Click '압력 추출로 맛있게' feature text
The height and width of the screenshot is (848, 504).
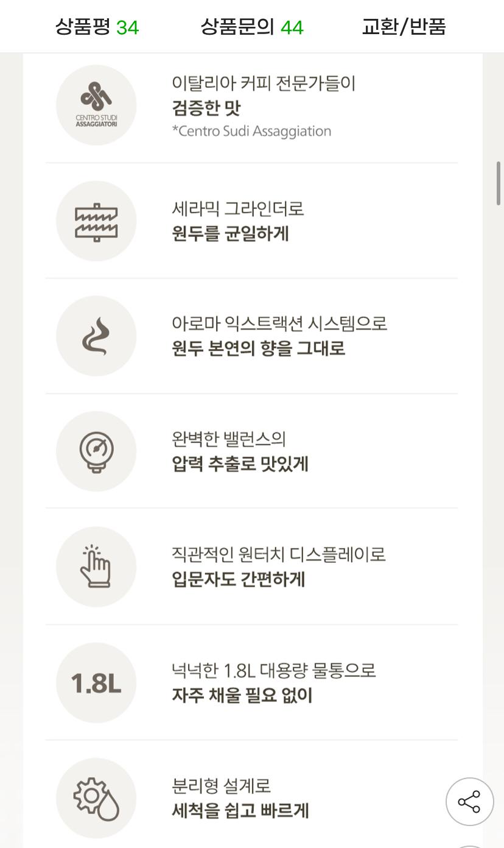click(240, 464)
